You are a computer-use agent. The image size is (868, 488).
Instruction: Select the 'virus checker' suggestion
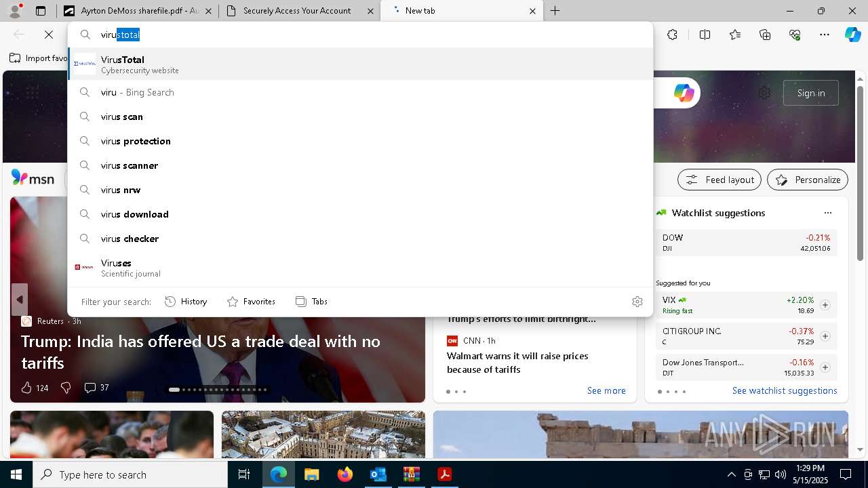tap(360, 239)
